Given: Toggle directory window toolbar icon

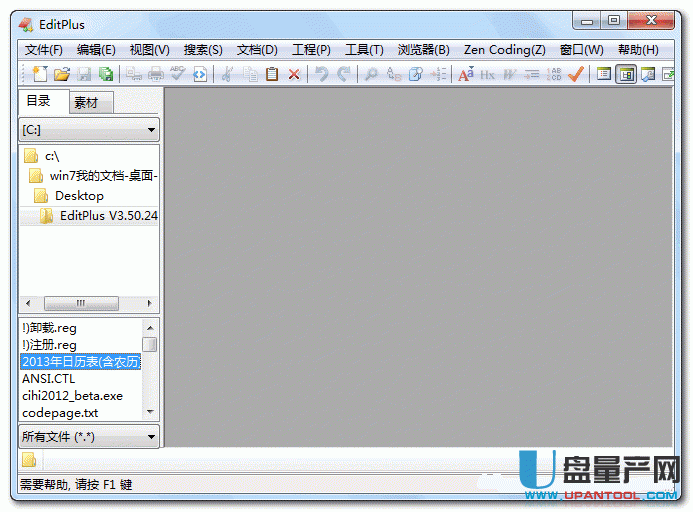Looking at the screenshot, I should click(x=604, y=74).
